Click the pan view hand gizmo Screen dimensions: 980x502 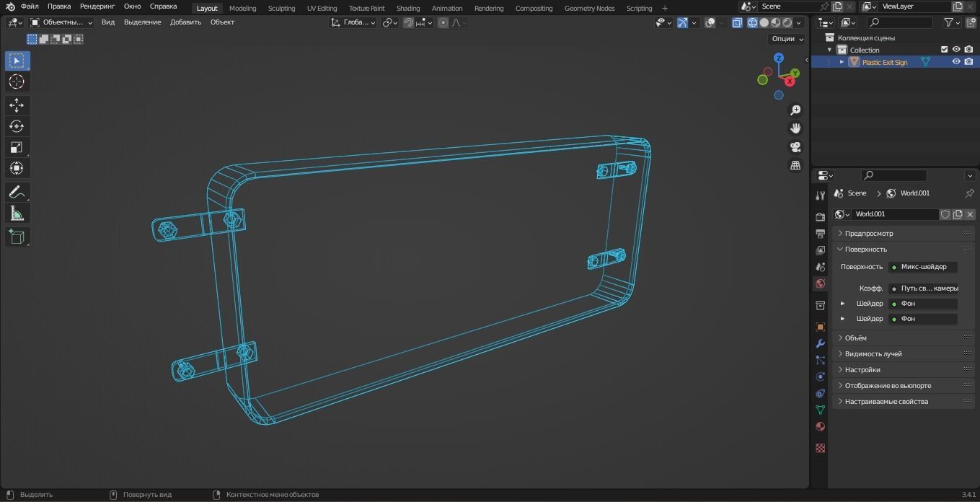coord(795,128)
